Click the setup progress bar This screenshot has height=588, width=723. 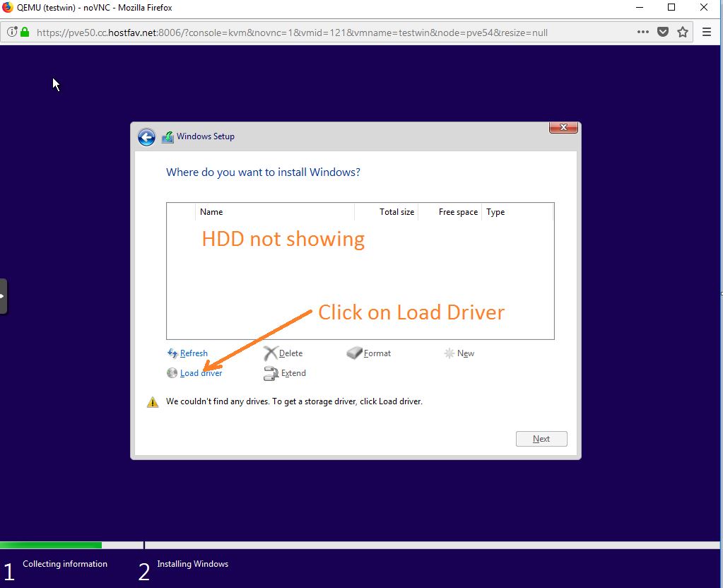360,545
